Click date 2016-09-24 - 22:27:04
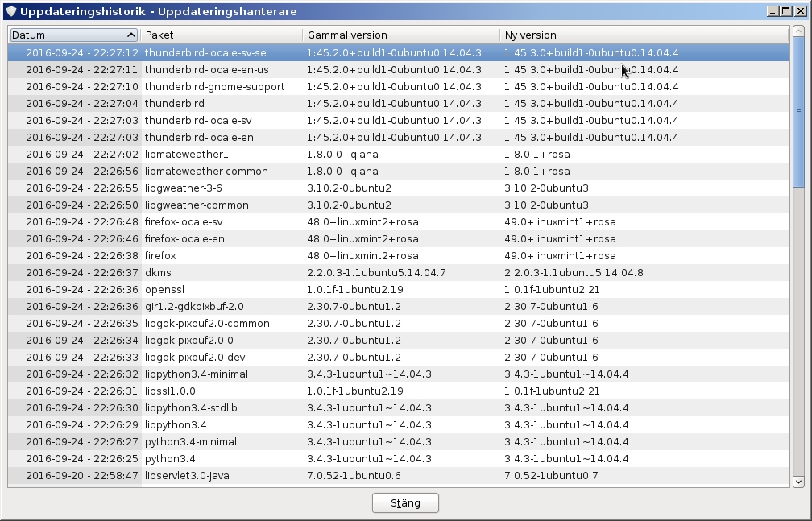812x521 pixels. [82, 104]
